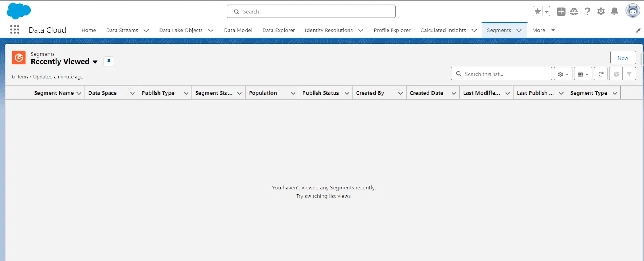Open the App Launcher grid icon
Image resolution: width=644 pixels, height=261 pixels.
[15, 30]
